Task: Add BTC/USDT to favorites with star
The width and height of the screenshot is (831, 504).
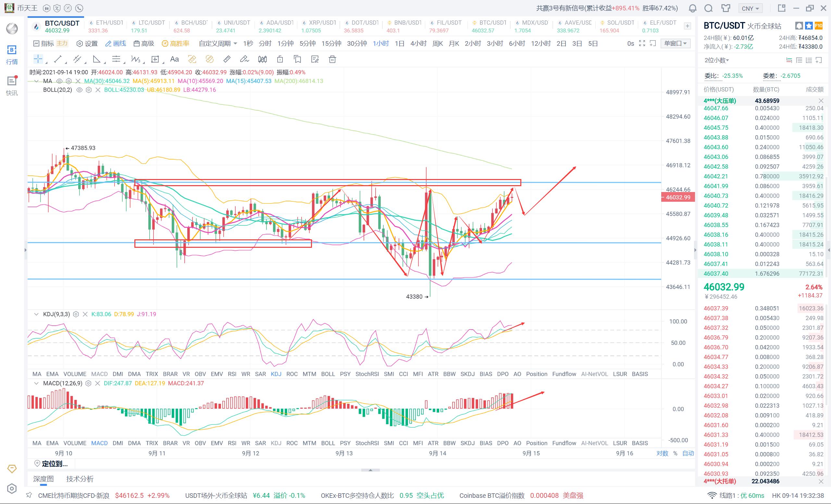Action: [809, 26]
